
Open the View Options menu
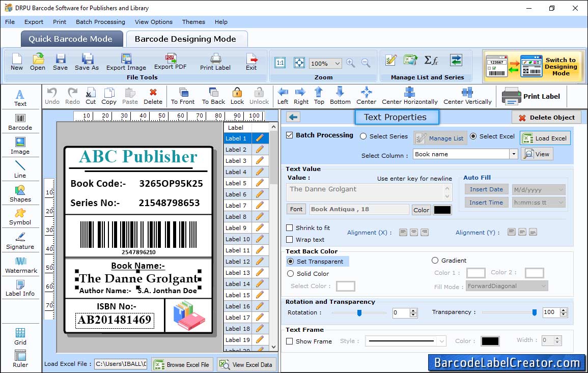coord(154,22)
